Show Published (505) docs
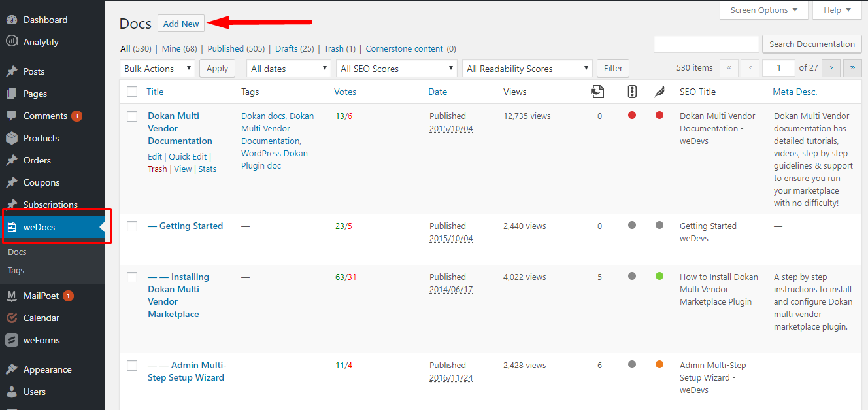The image size is (868, 410). 236,48
